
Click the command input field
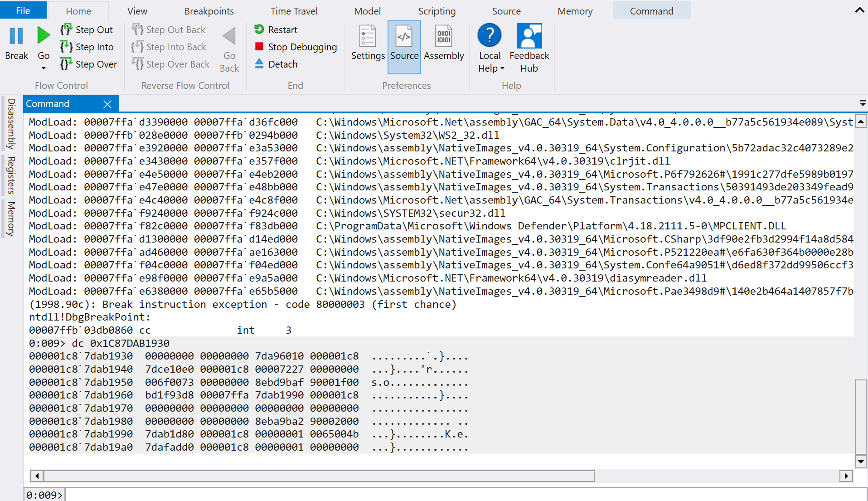(466, 495)
